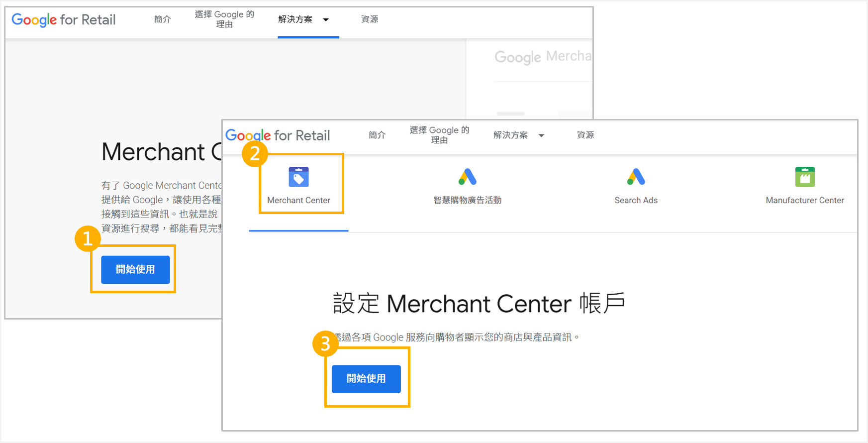Viewport: 868px width, 443px height.
Task: Switch to the Merchant Center tab label
Action: (x=298, y=200)
